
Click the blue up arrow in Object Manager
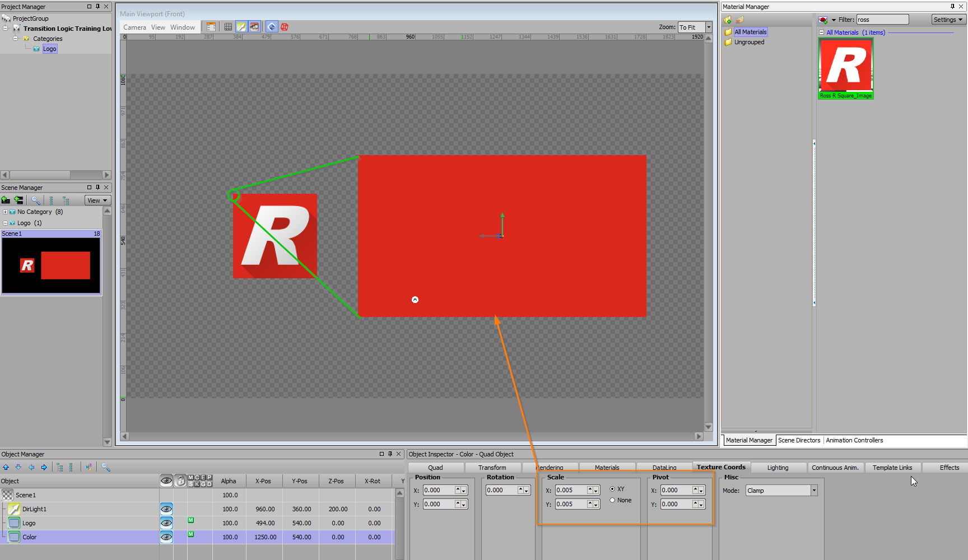tap(6, 467)
